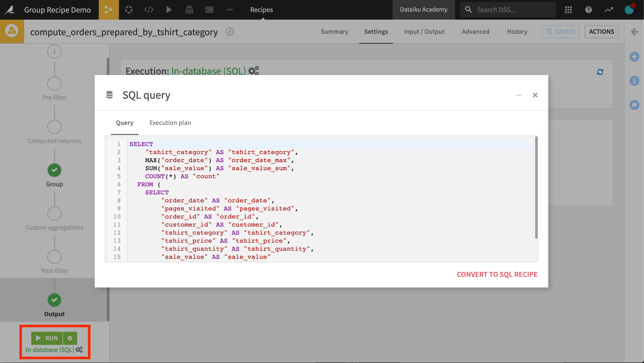
Task: Collapse the SQL query dialog with the minus control
Action: [519, 95]
